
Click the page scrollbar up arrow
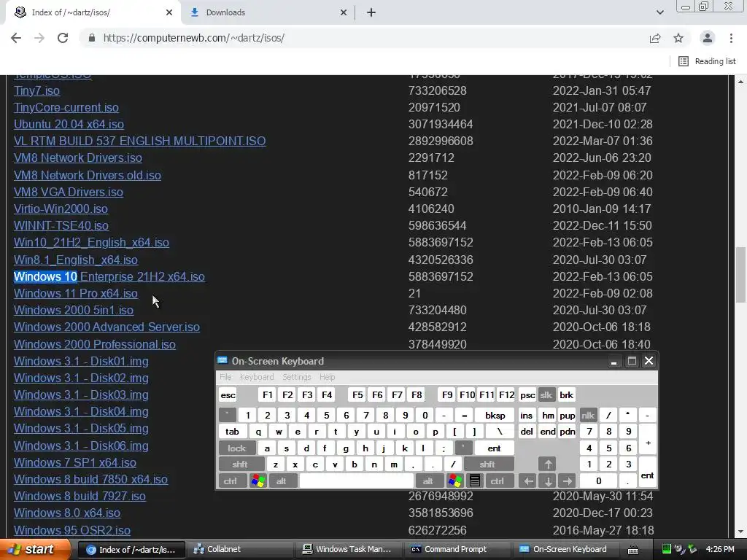pos(741,82)
